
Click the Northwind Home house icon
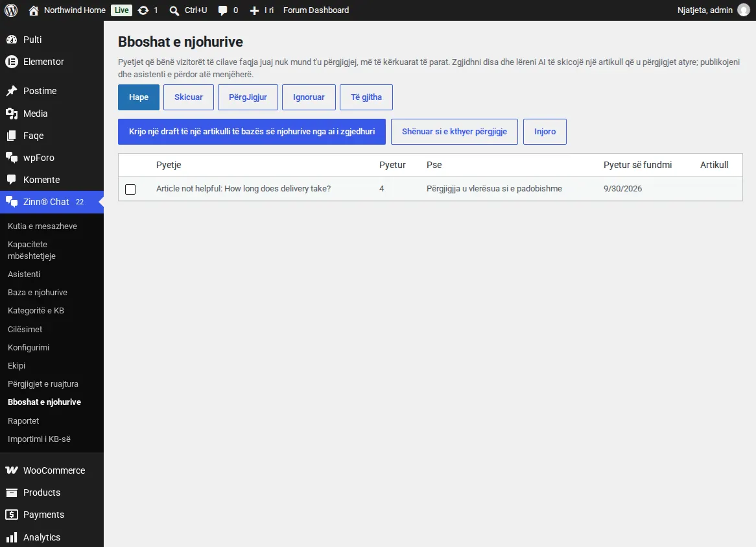point(33,10)
